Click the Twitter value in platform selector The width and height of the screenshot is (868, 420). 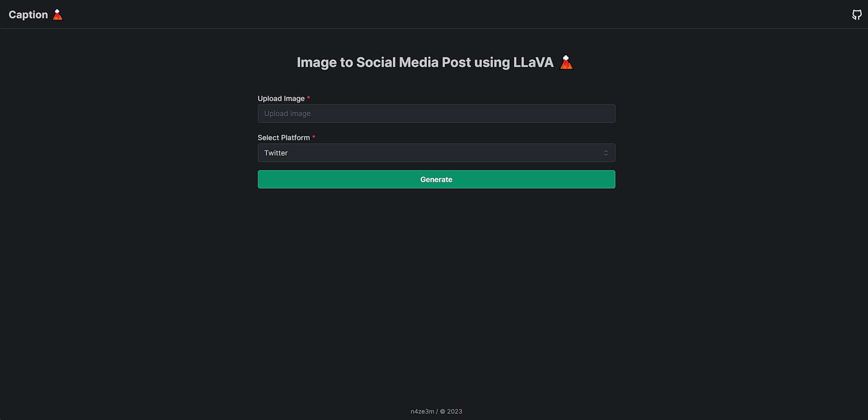276,153
